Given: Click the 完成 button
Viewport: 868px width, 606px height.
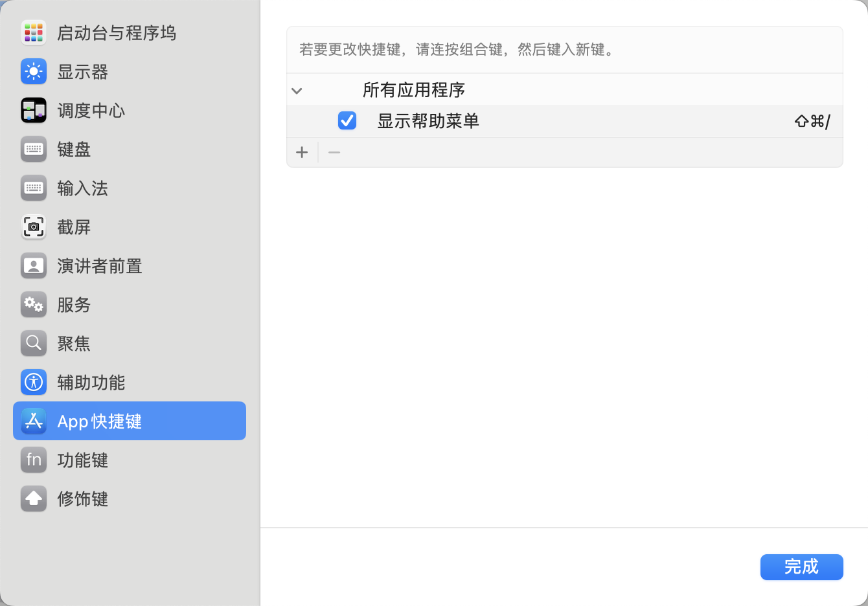Looking at the screenshot, I should (x=801, y=567).
